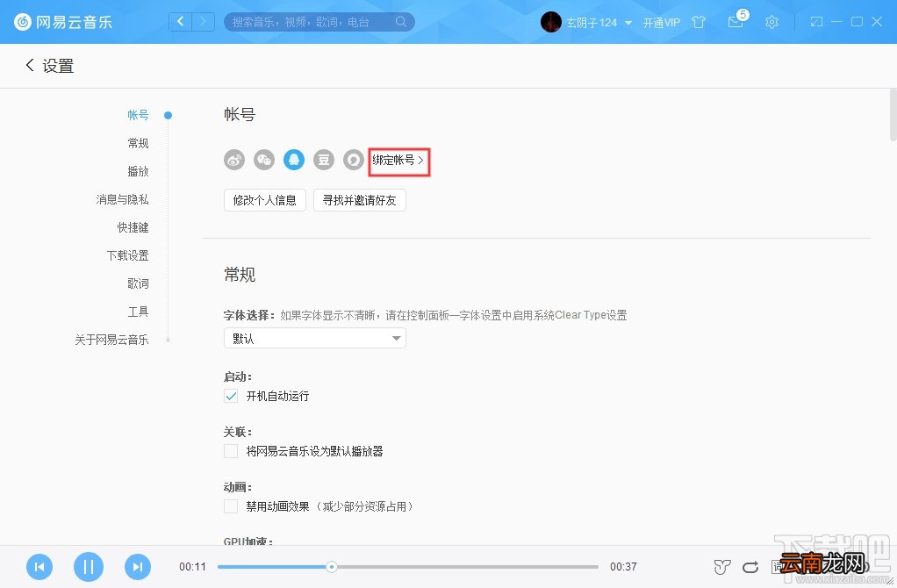
Task: Skip to the next track
Action: pos(137,567)
